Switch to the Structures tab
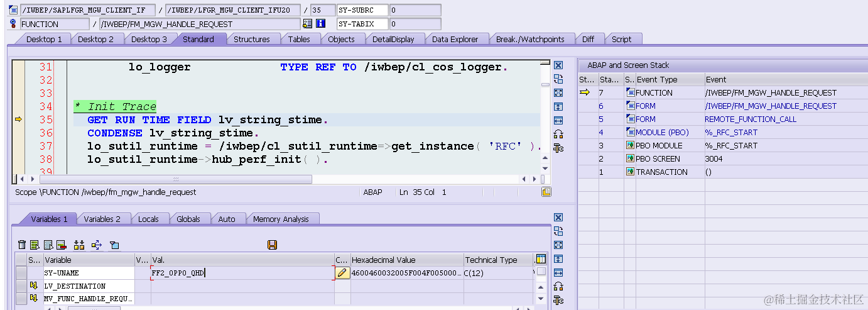Screen dimensions: 868x310 tap(252, 39)
